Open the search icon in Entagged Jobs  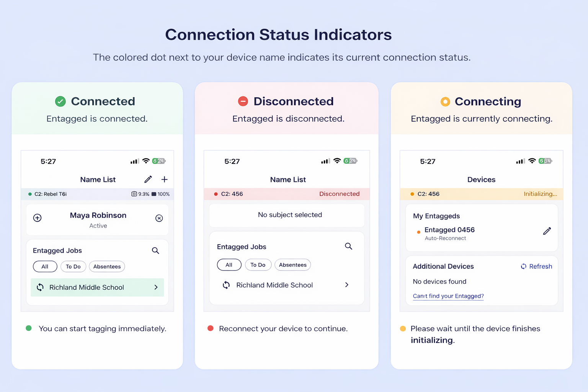155,250
